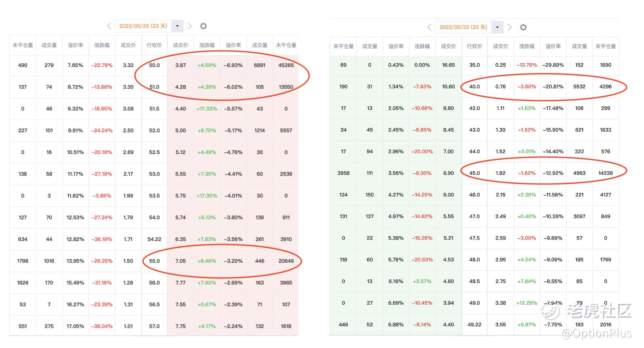This screenshot has height=348, width=644.
Task: Click the -38.04% change cell
Action: click(102, 326)
